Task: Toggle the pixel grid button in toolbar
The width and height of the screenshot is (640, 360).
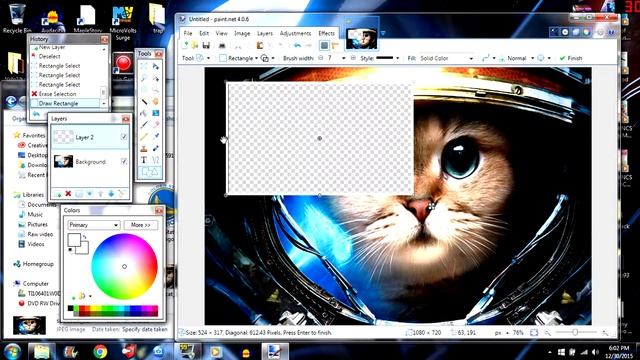Action: 324,45
